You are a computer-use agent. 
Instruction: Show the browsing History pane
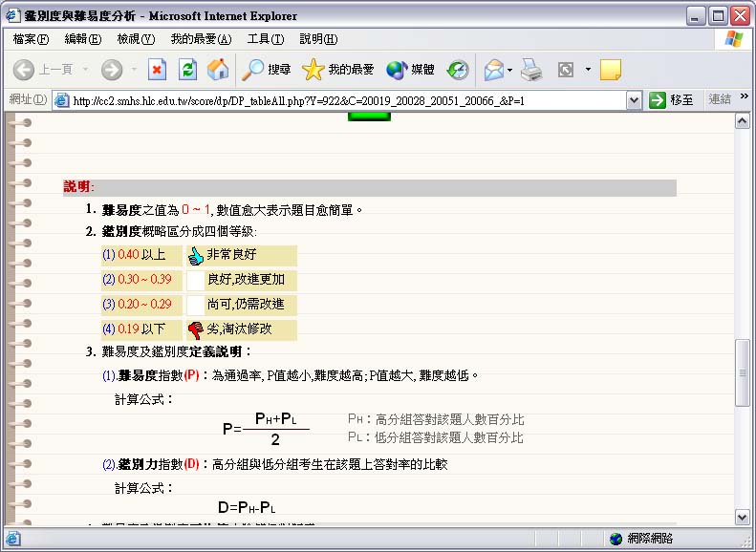pyautogui.click(x=458, y=70)
